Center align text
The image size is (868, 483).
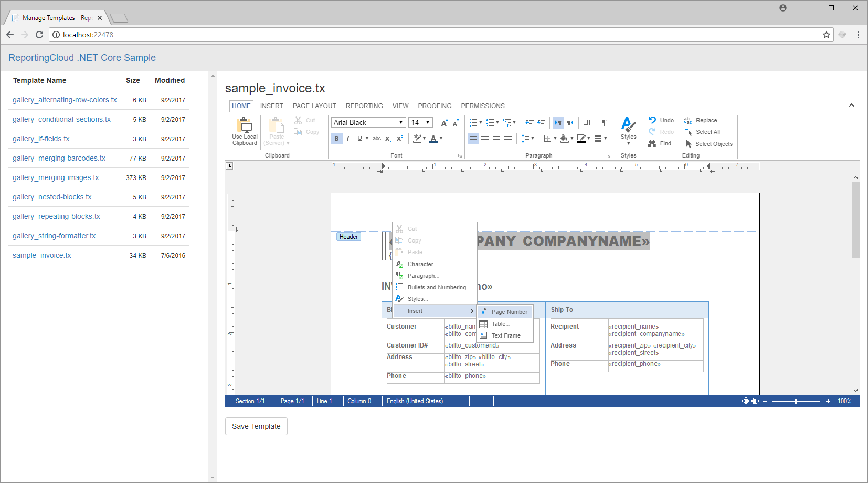tap(485, 139)
